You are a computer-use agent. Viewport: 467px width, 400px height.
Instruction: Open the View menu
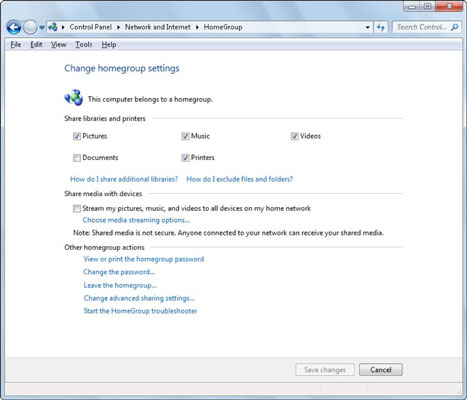[59, 44]
